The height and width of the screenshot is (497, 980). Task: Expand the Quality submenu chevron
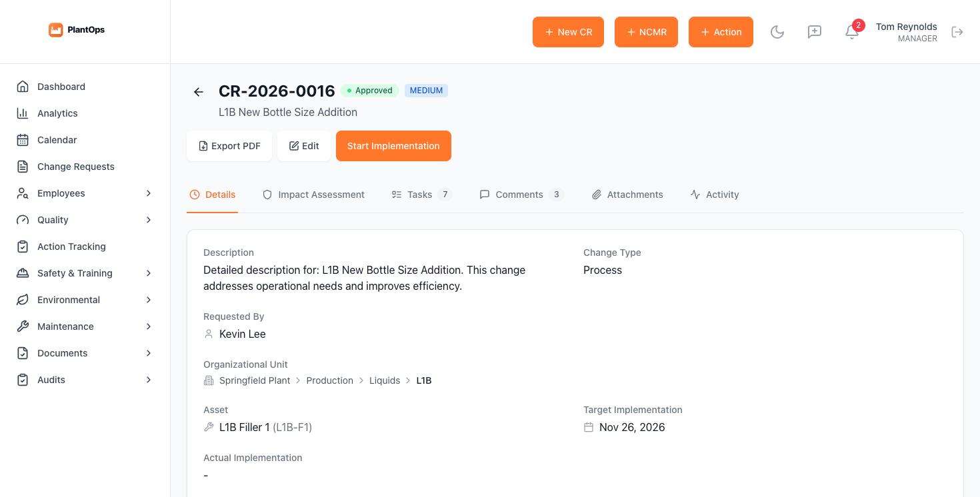(x=149, y=220)
